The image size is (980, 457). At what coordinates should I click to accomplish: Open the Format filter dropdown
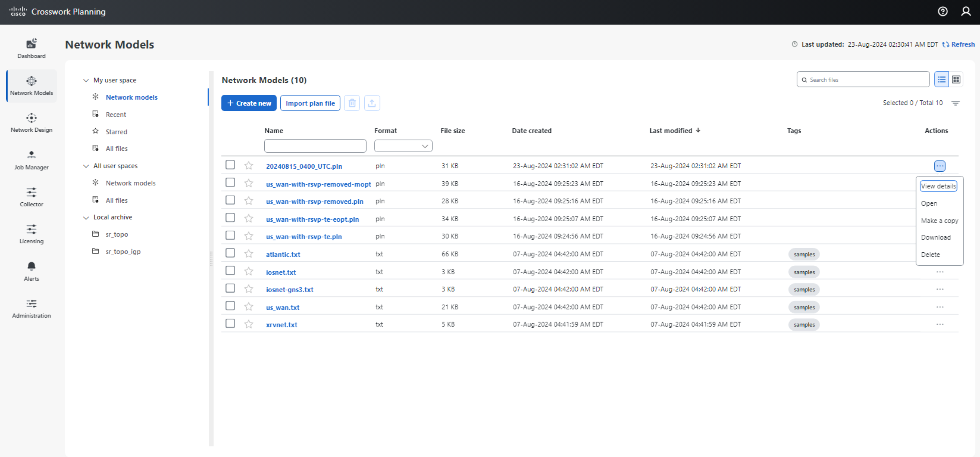[x=403, y=146]
